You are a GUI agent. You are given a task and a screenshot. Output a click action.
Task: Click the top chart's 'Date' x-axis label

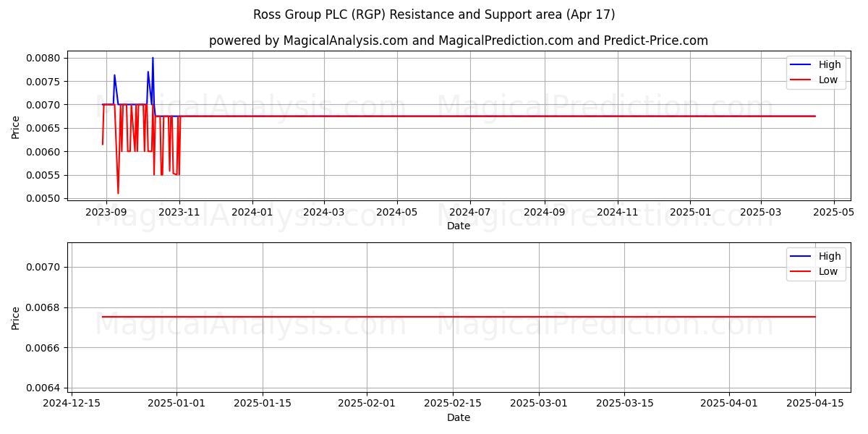click(459, 226)
